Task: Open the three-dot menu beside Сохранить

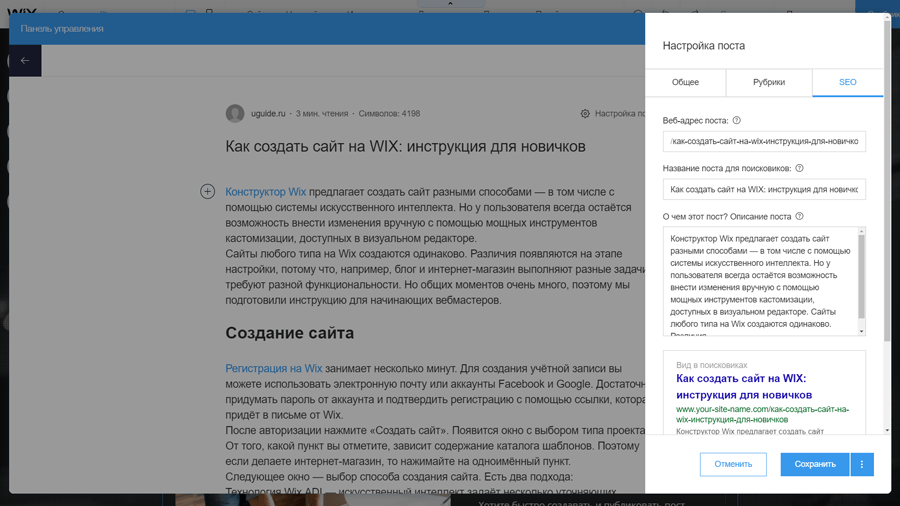Action: pyautogui.click(x=862, y=464)
